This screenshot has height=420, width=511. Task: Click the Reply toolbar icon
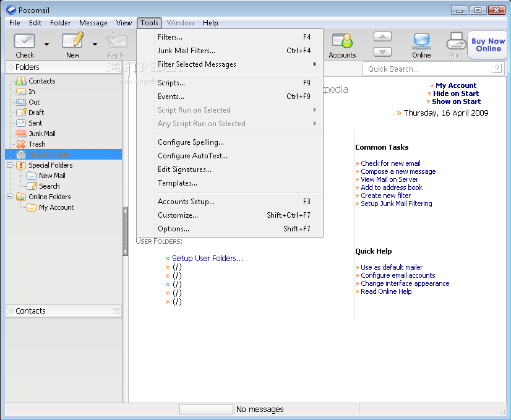pyautogui.click(x=116, y=41)
